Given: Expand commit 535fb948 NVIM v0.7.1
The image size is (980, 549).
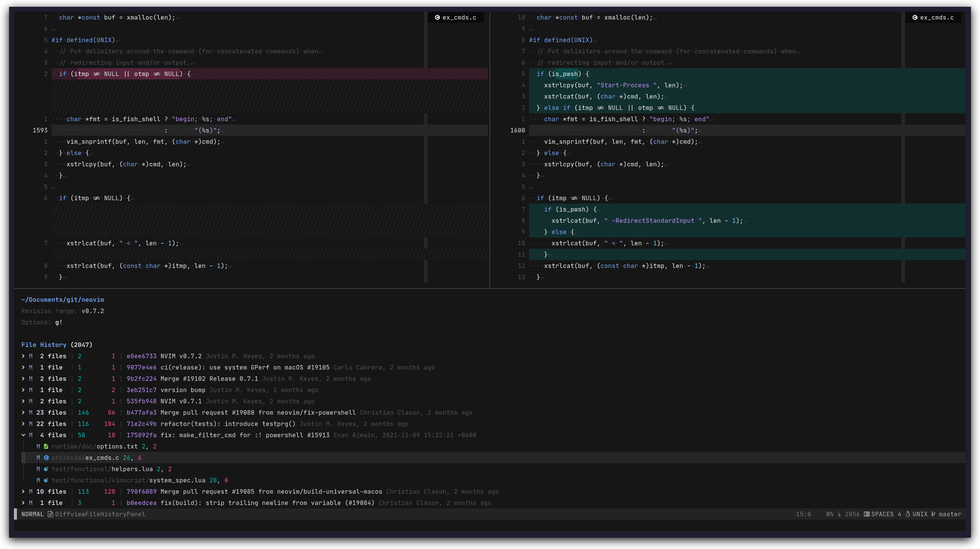Looking at the screenshot, I should (x=23, y=401).
